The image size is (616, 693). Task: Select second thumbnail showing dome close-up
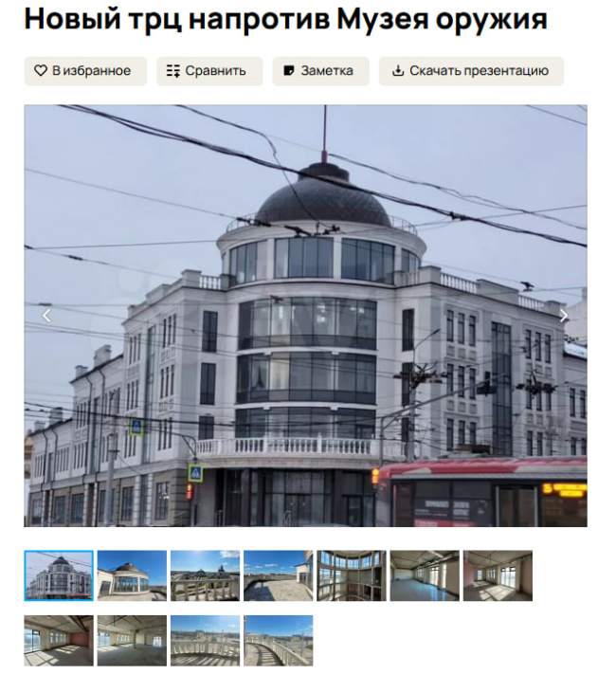(x=132, y=575)
